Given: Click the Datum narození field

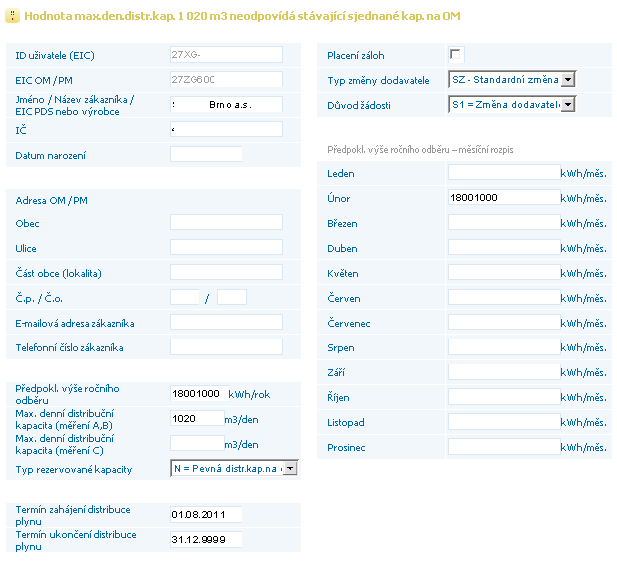Looking at the screenshot, I should [206, 154].
